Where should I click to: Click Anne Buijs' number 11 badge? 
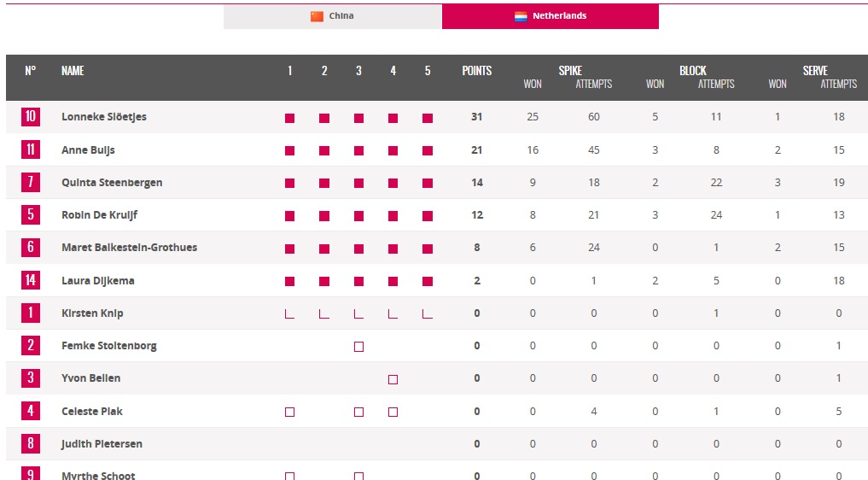click(x=31, y=149)
